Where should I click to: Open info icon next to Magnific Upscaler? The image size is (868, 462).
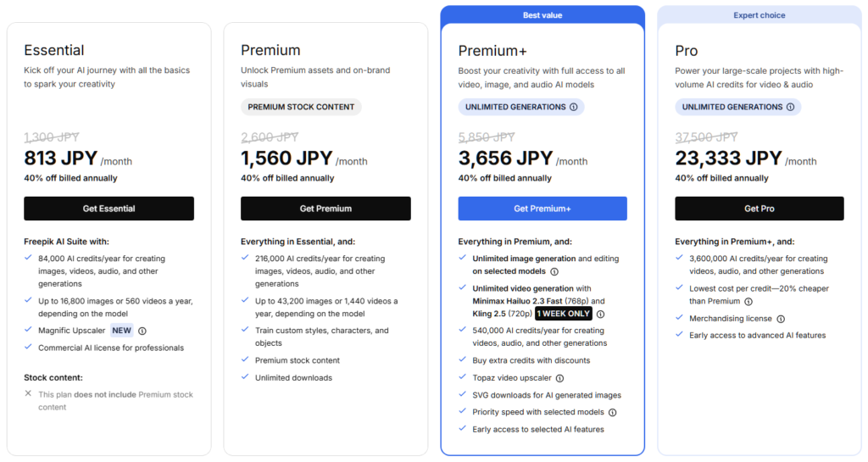(x=142, y=331)
